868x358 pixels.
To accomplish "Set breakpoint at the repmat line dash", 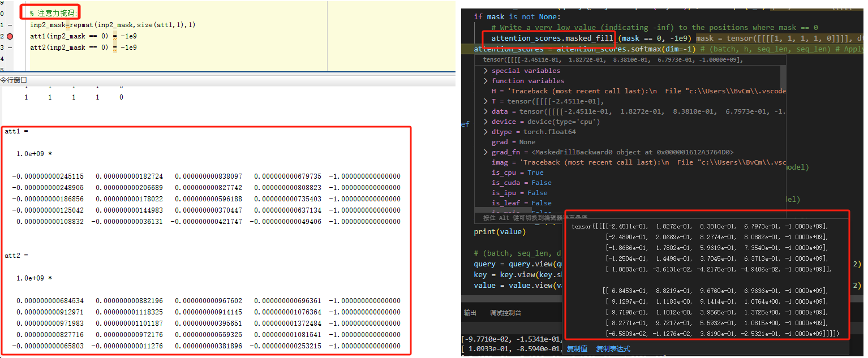I will point(10,25).
